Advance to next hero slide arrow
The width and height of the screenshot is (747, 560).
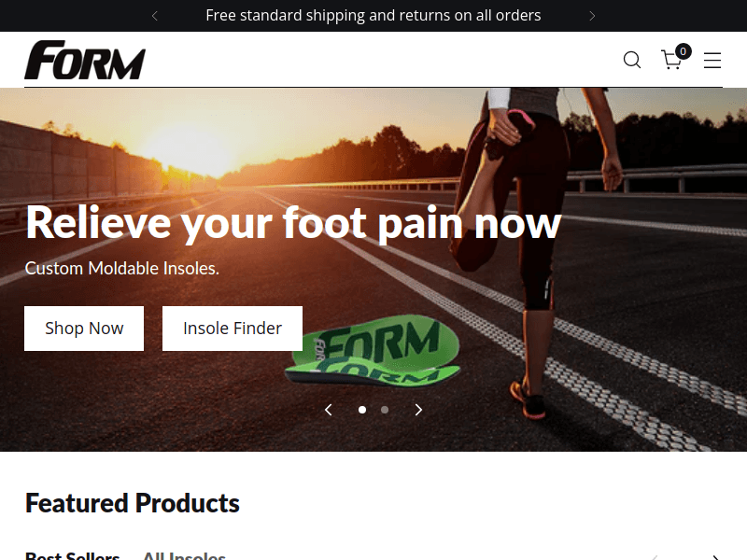click(418, 410)
